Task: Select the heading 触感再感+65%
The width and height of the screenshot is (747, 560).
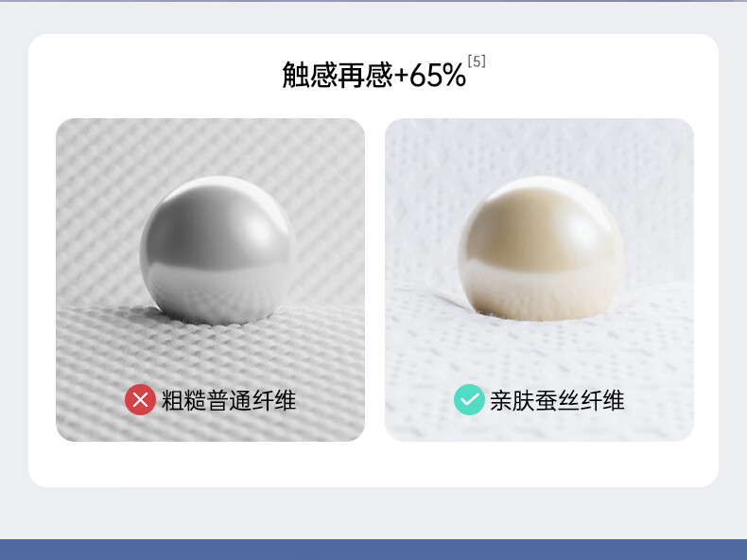Action: [x=374, y=75]
